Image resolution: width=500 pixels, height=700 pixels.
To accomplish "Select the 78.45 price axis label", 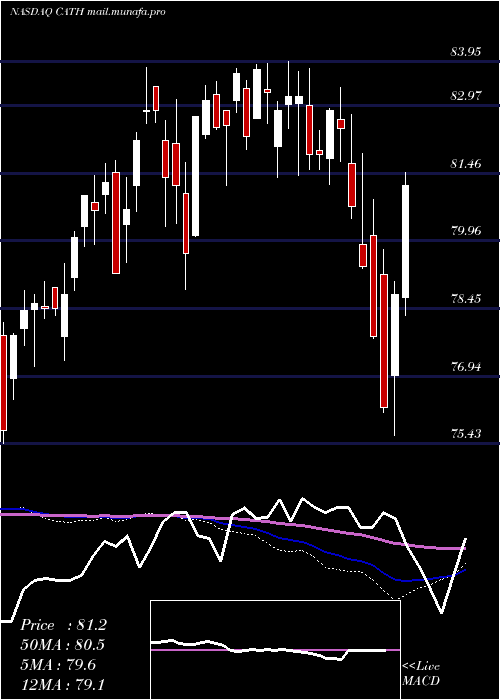I will [x=466, y=299].
